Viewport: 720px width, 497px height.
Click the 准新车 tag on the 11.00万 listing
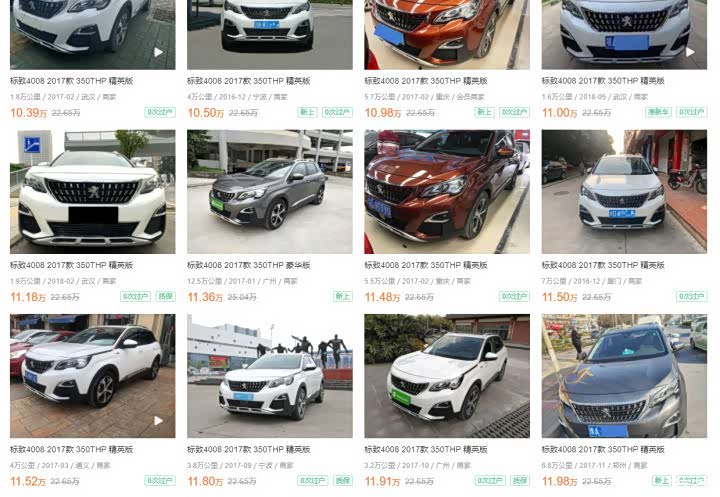(658, 112)
